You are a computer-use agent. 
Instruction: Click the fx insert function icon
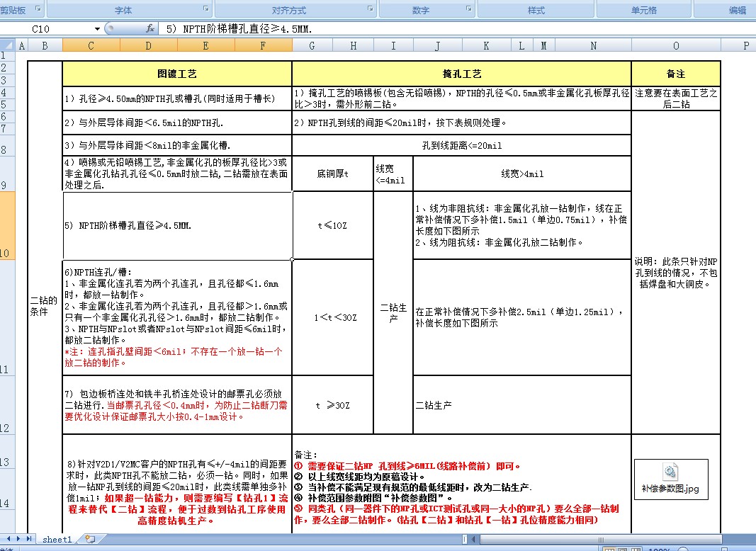[x=150, y=29]
